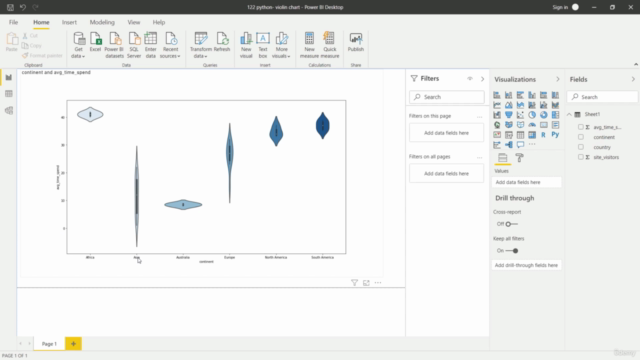Check the avg_time_spend field checkbox

[x=580, y=127]
